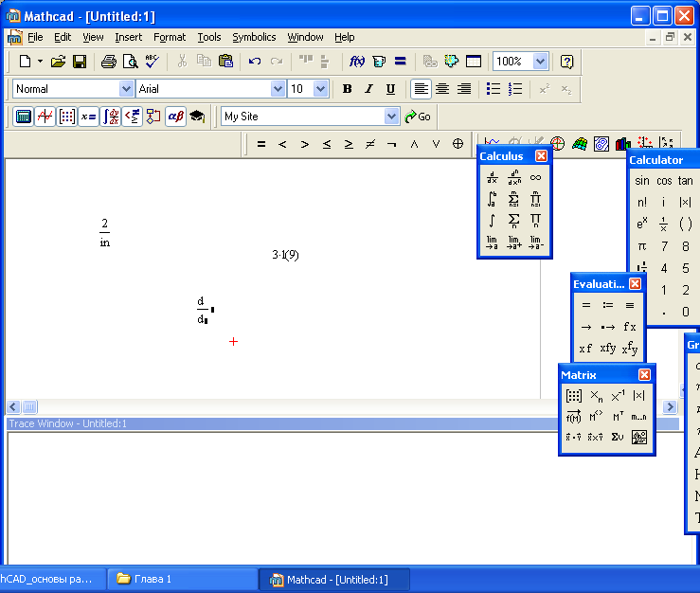Open the Calculator toolbar from Math toolbar

click(x=24, y=117)
